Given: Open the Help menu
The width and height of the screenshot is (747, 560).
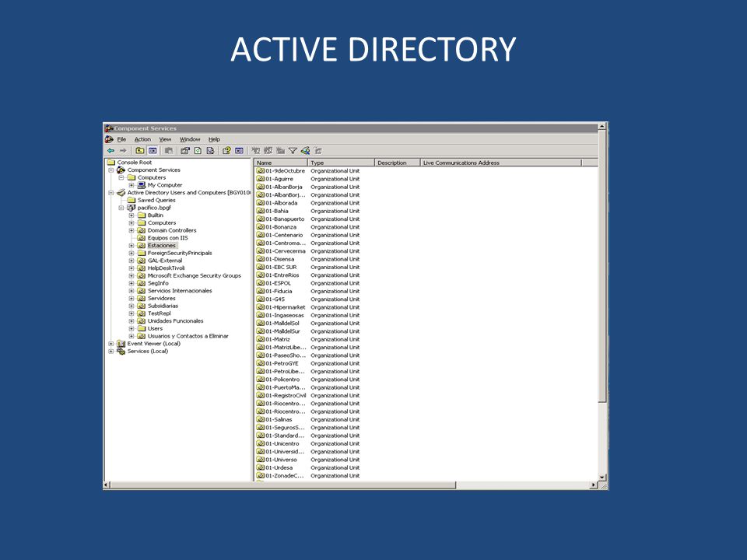Looking at the screenshot, I should [215, 139].
